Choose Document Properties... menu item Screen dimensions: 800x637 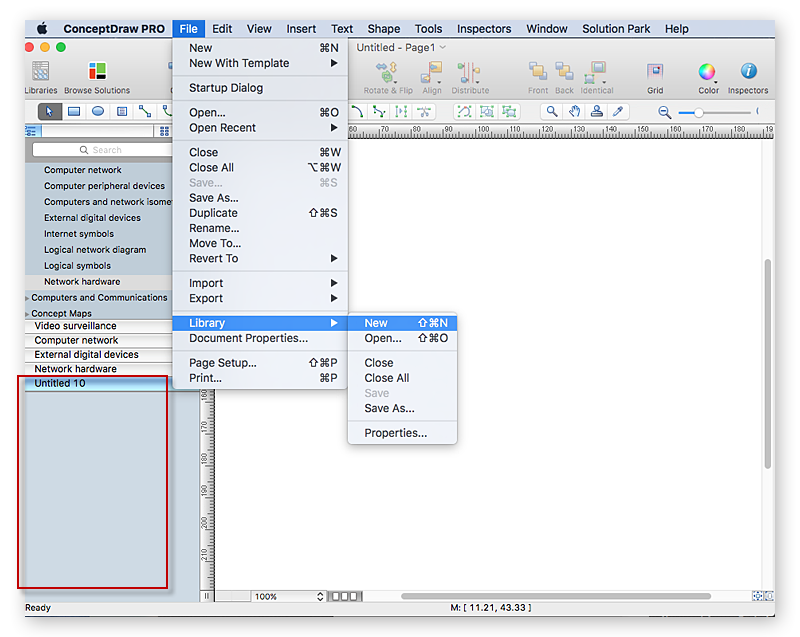click(260, 338)
